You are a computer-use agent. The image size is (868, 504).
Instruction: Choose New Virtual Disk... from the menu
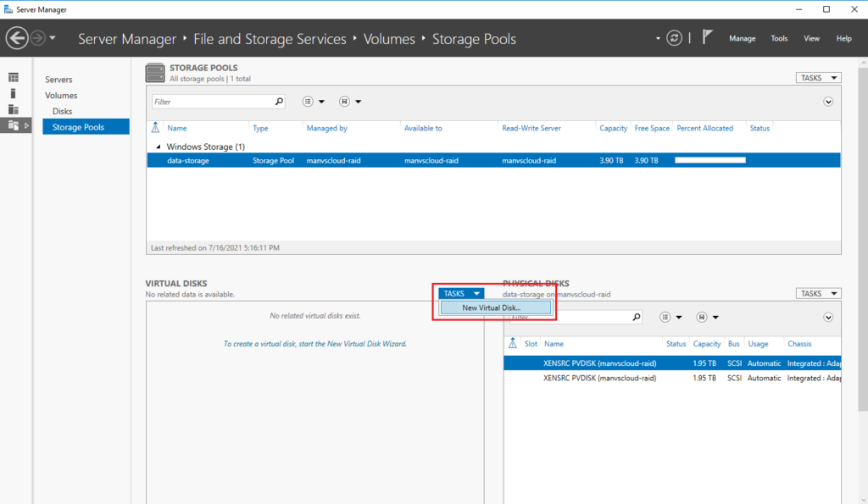point(495,307)
